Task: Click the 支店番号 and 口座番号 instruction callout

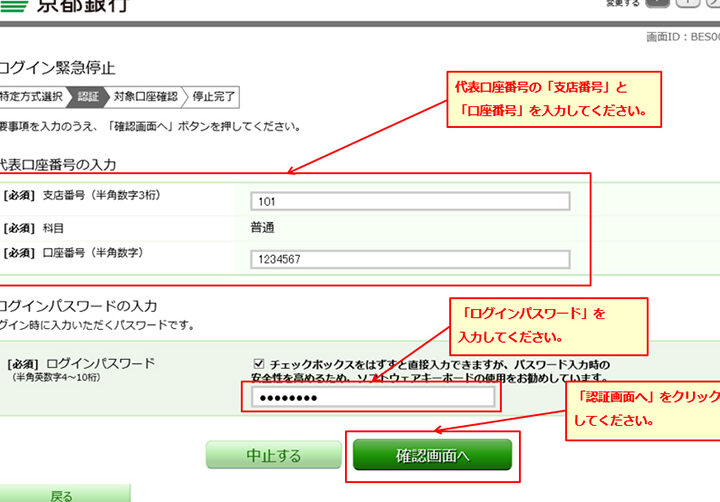Action: coord(556,98)
